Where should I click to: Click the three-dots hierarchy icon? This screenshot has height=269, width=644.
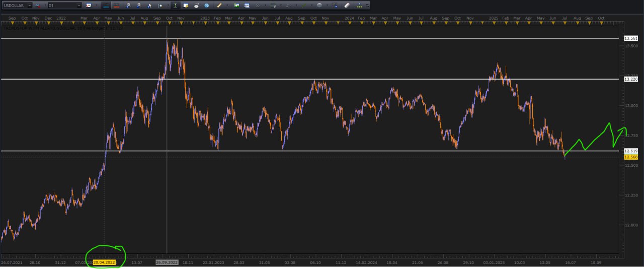(x=359, y=6)
